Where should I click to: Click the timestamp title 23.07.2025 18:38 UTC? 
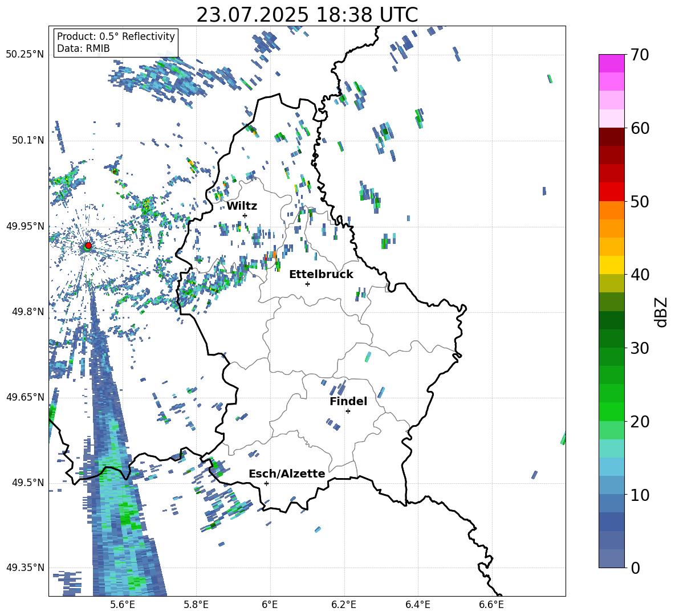pyautogui.click(x=307, y=15)
